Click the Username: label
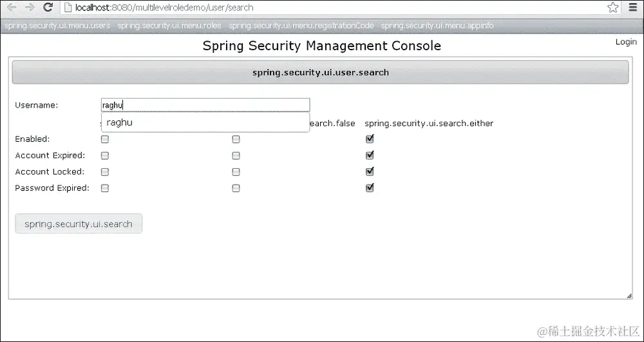Screen dimensions: 644x342 pos(37,105)
